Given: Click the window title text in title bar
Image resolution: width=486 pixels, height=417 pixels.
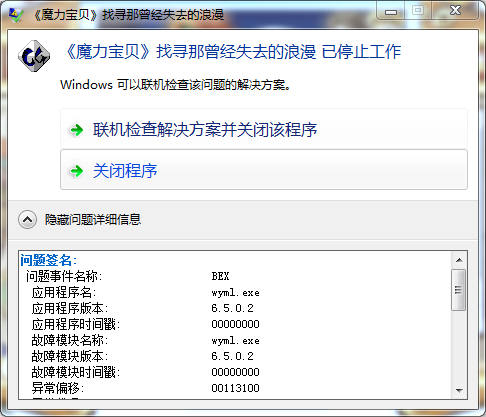Looking at the screenshot, I should click(129, 15).
